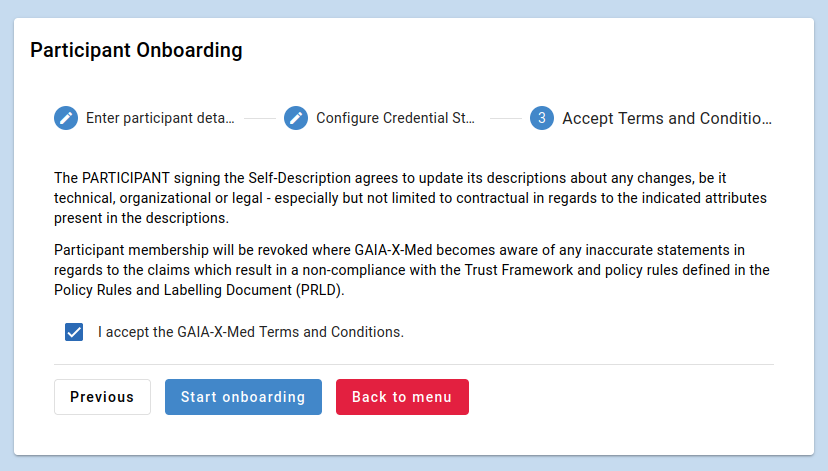
Task: Select 'Accept Terms and Conditio...' step label
Action: (x=667, y=118)
